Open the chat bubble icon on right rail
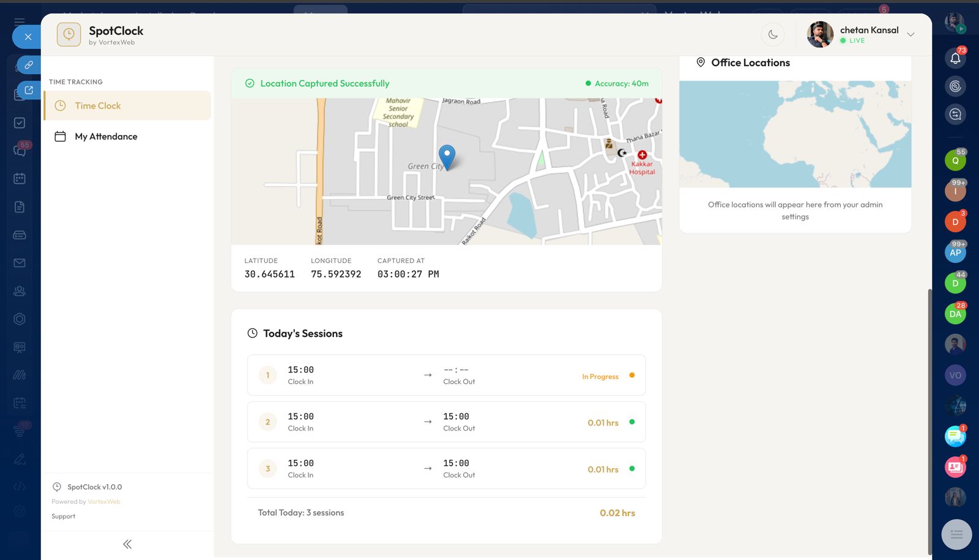Viewport: 979px width, 560px height. (955, 436)
